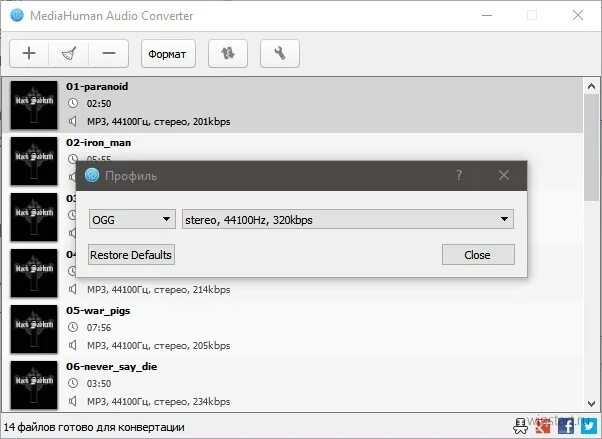
Task: Click the 234kbps audio info line
Action: click(x=159, y=402)
